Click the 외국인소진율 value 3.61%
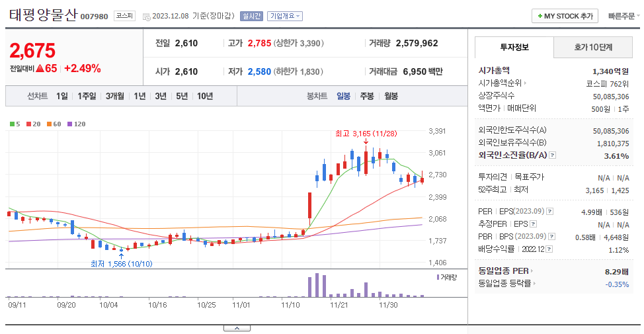 (x=616, y=156)
